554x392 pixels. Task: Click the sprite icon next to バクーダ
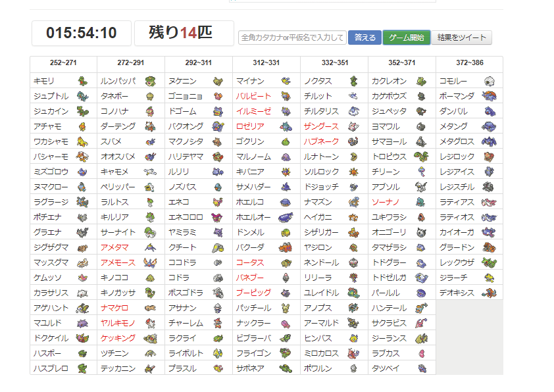point(286,247)
